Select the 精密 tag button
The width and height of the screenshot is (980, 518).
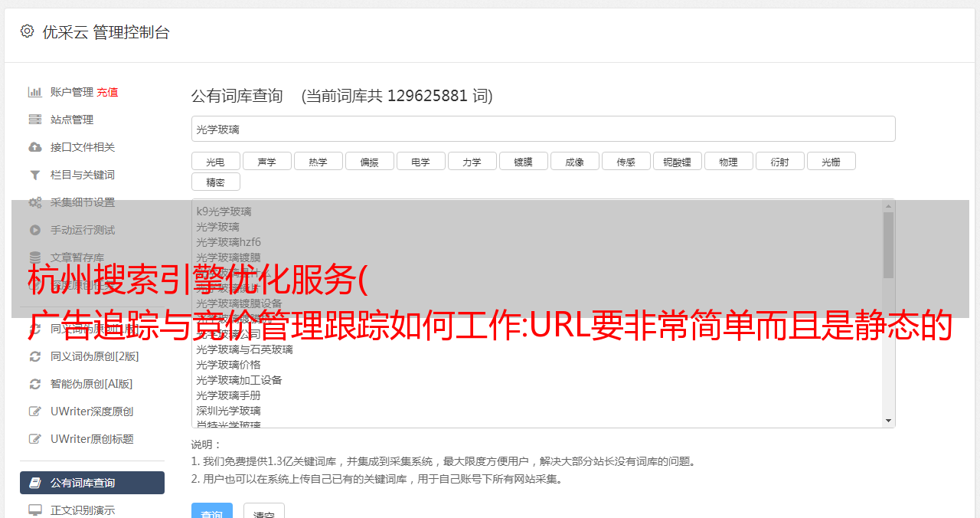pyautogui.click(x=216, y=182)
